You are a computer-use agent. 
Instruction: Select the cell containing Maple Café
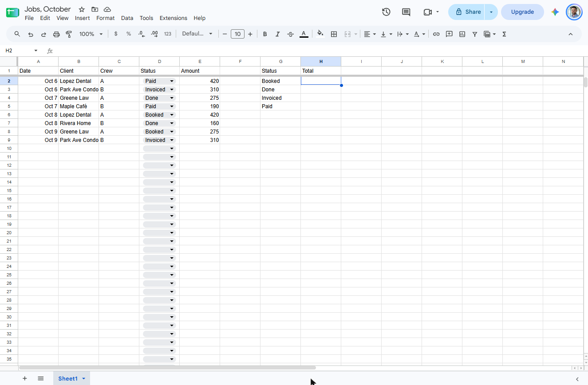click(79, 106)
